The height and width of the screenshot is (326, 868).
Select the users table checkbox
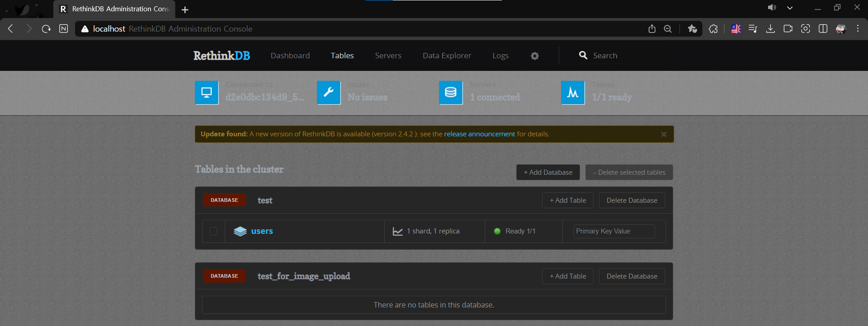(x=214, y=231)
